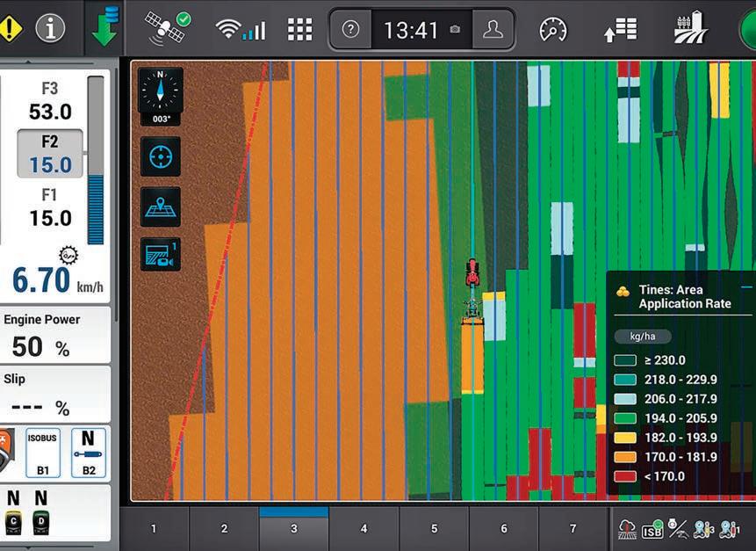Tap the crossed steering and guidance status icon

[678, 529]
